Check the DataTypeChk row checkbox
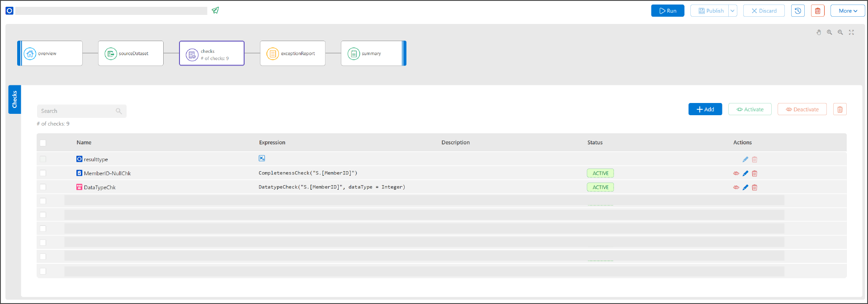Screen dimensions: 868x304 pos(43,187)
